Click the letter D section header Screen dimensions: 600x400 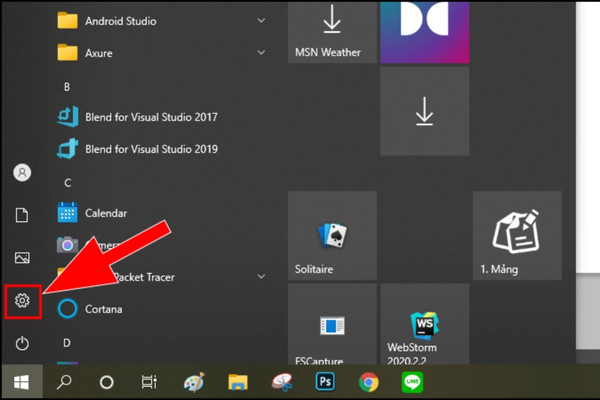(67, 343)
